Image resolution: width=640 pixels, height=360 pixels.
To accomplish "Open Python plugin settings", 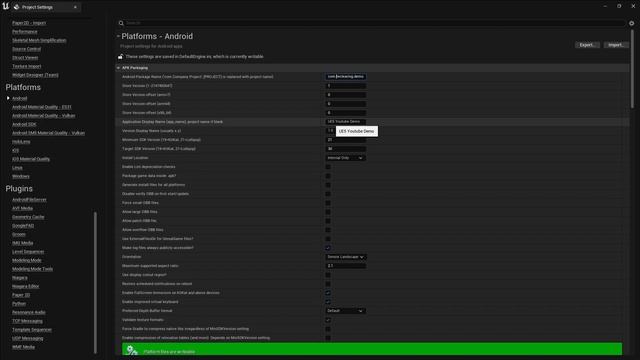I will point(19,304).
